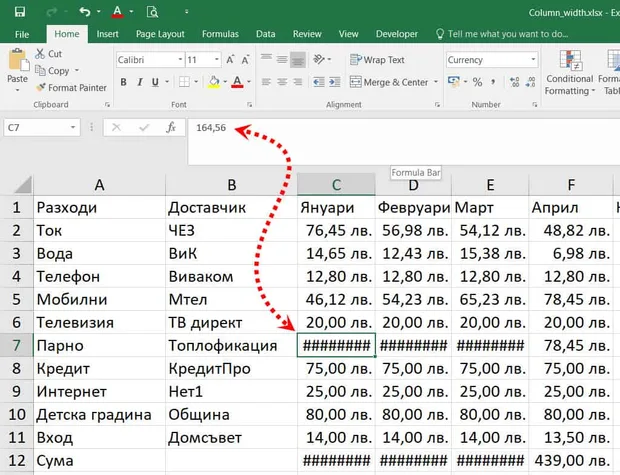Click the Tell me what you want to do box

502,34
